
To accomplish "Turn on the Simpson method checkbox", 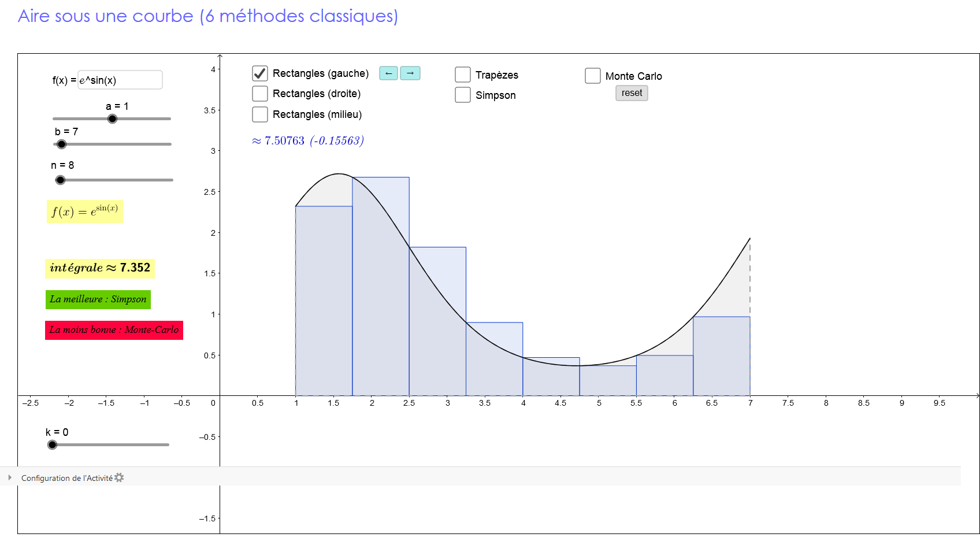I will point(463,95).
